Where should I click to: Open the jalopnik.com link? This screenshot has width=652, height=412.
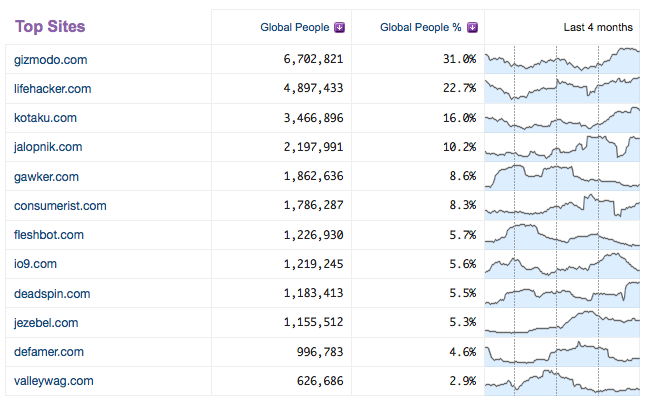48,147
